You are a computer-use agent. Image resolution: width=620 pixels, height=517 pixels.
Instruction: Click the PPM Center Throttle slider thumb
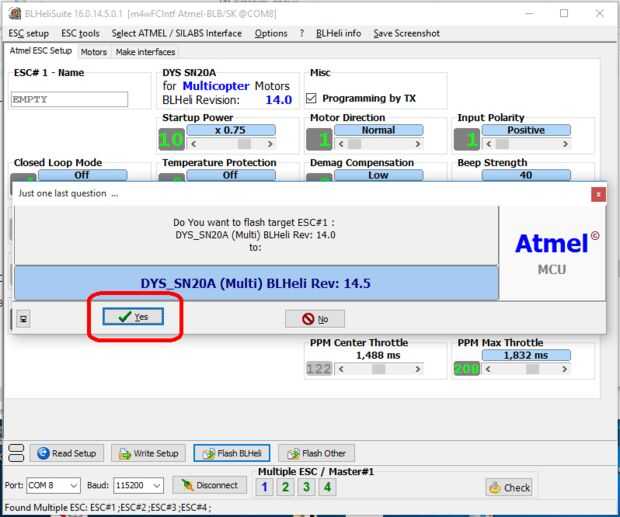[x=378, y=369]
